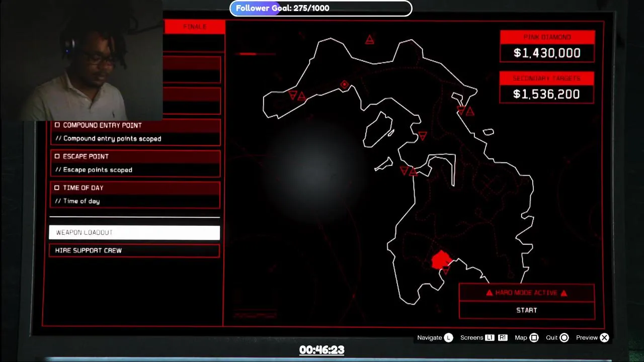Tick the Time of Day checkbox

(57, 188)
